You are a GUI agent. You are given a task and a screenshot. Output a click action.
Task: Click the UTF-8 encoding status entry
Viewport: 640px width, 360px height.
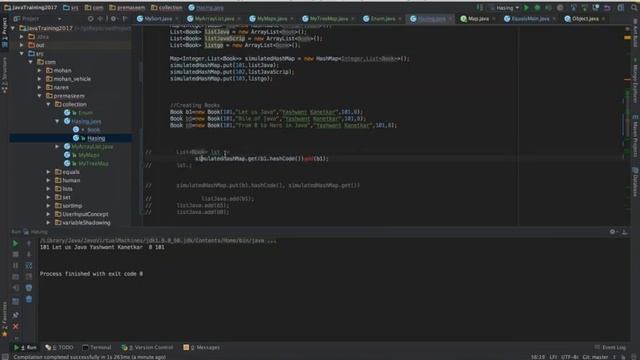point(569,357)
